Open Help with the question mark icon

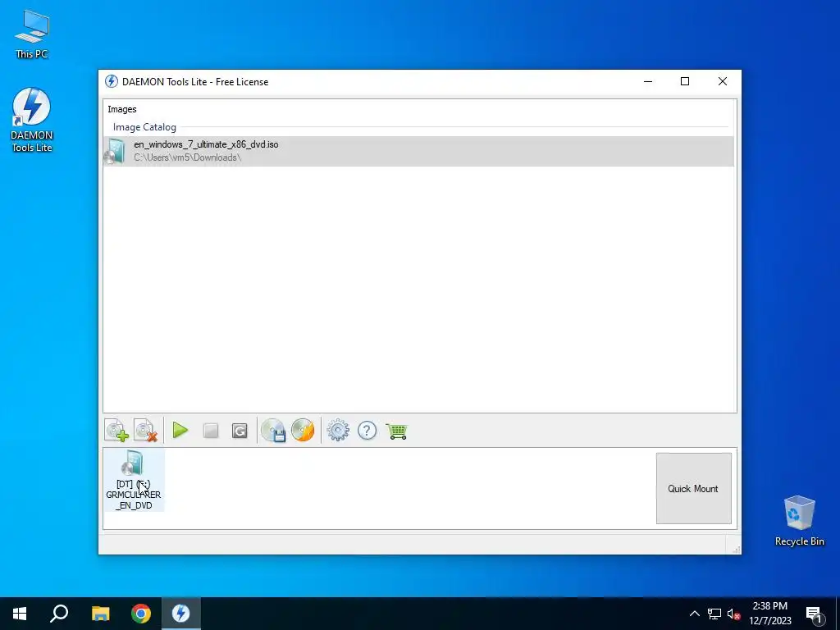click(367, 431)
